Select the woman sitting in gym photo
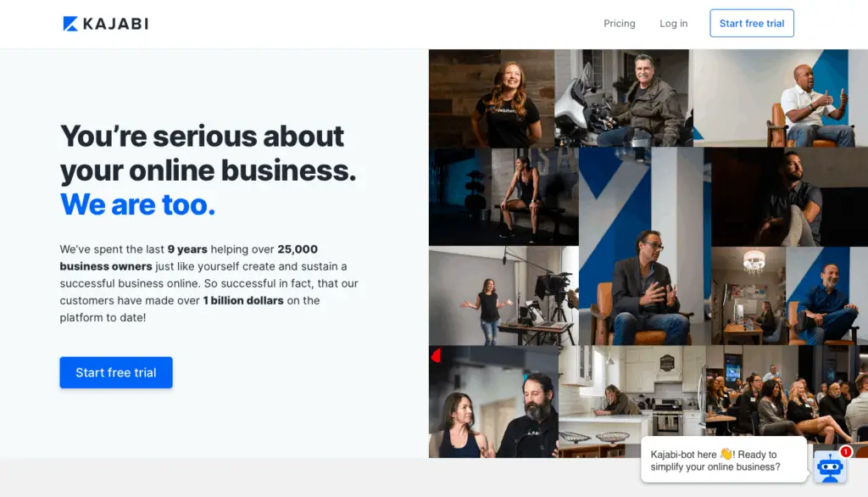 [x=504, y=197]
